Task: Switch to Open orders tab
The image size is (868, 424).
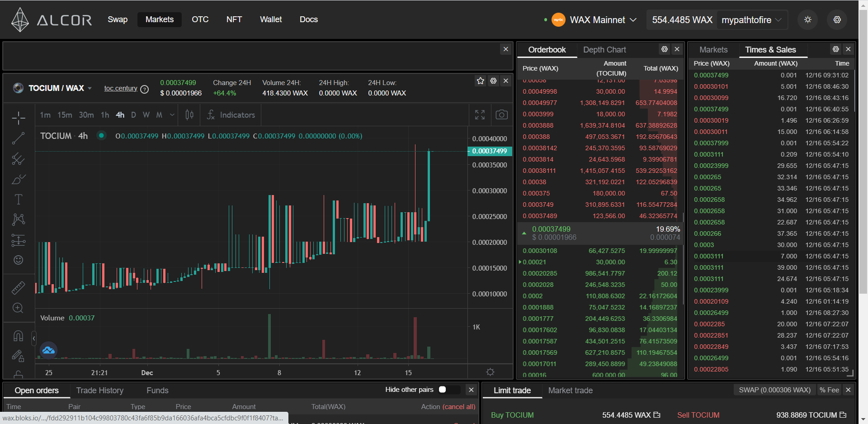Action: click(37, 391)
